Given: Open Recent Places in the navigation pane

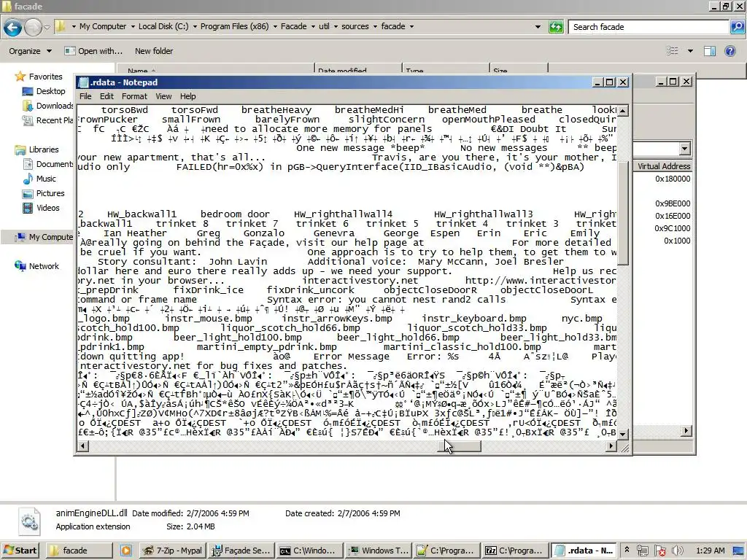Looking at the screenshot, I should [47, 120].
